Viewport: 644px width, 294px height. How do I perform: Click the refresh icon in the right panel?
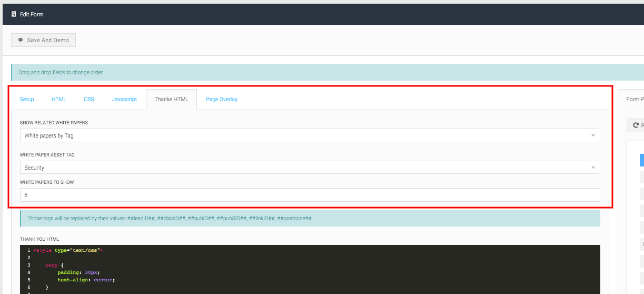[x=636, y=125]
